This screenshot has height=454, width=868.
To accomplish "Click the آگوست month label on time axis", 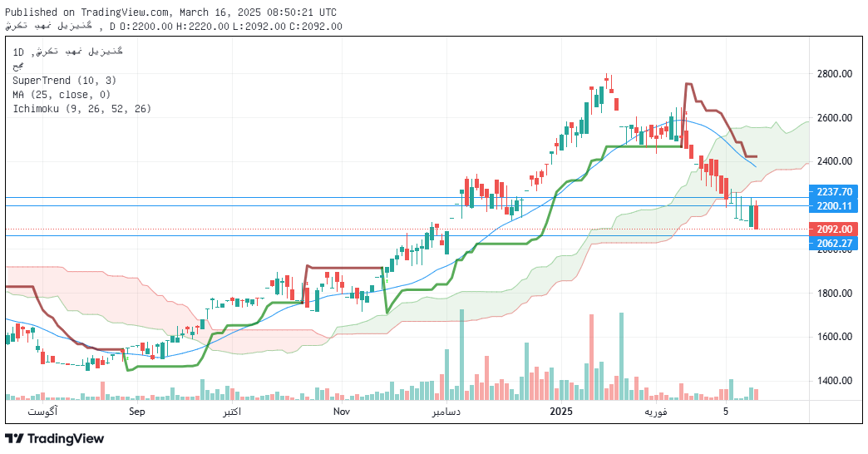I will 42,412.
